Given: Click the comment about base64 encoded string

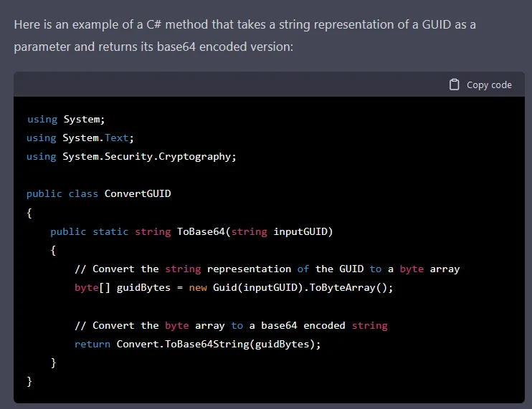Looking at the screenshot, I should [231, 326].
